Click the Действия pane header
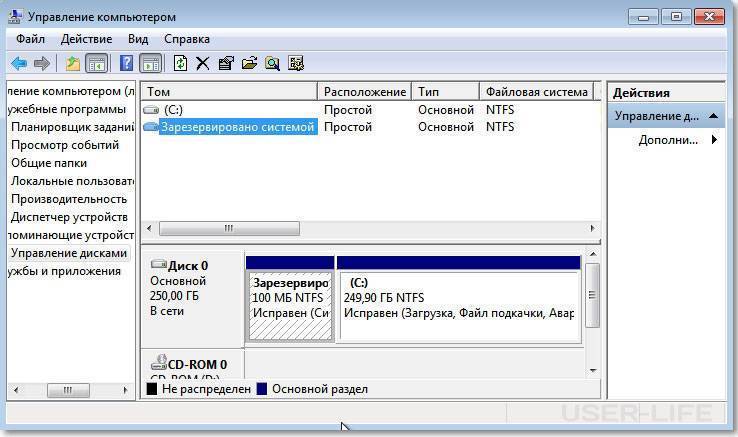 coord(666,93)
